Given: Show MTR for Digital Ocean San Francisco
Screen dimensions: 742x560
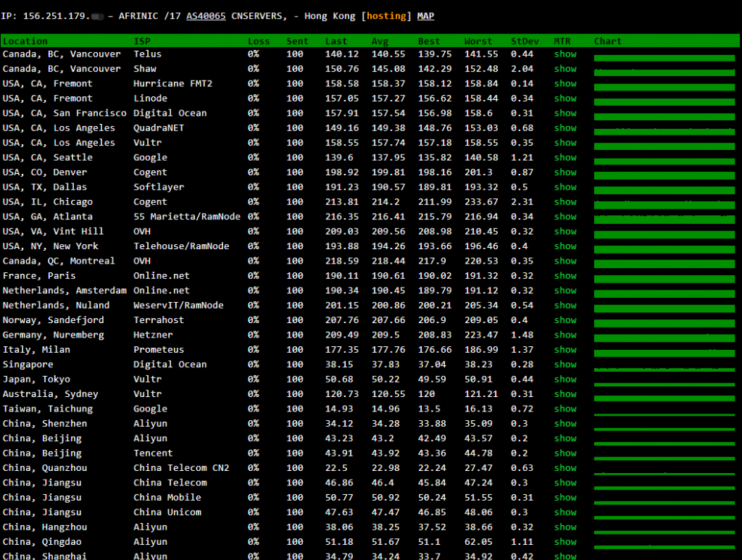Looking at the screenshot, I should click(565, 113).
